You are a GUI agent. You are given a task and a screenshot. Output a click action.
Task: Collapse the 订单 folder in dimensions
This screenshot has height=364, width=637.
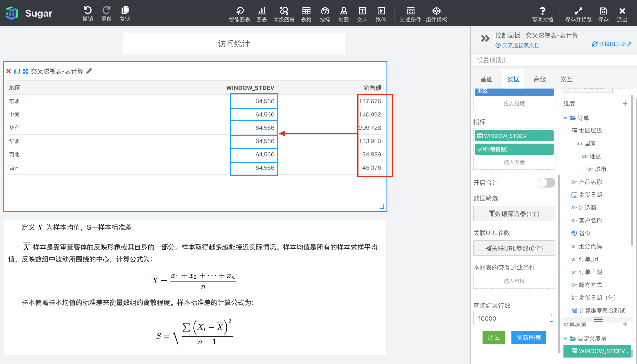(x=565, y=118)
